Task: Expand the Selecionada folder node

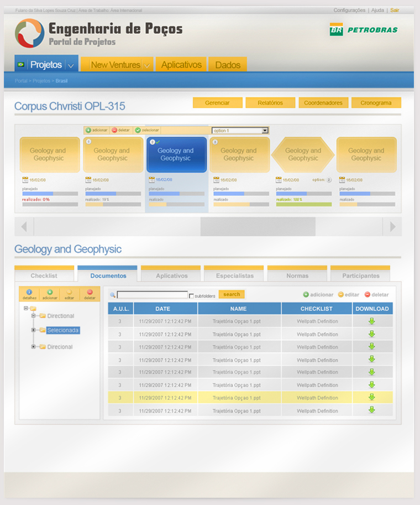Action: pos(33,330)
